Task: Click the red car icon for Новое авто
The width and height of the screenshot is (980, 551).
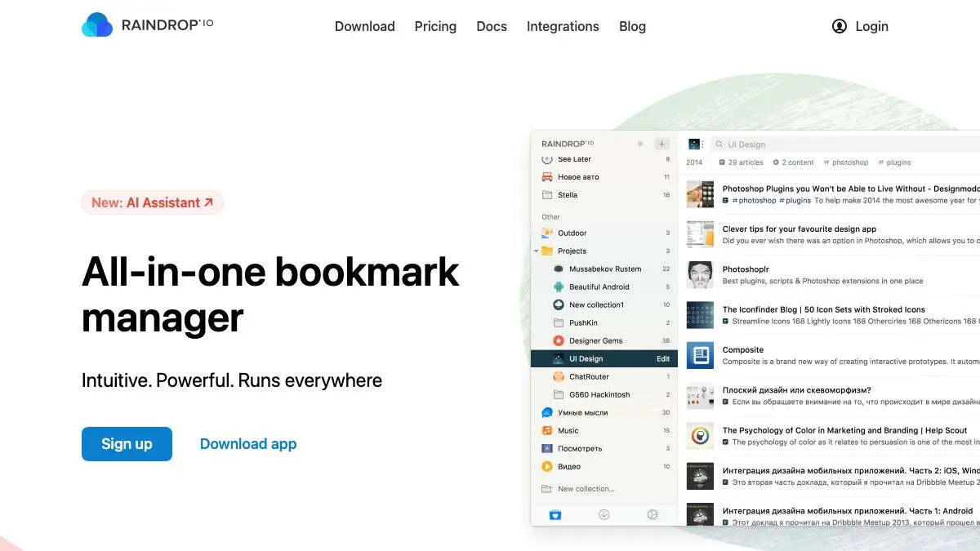Action: coord(547,177)
